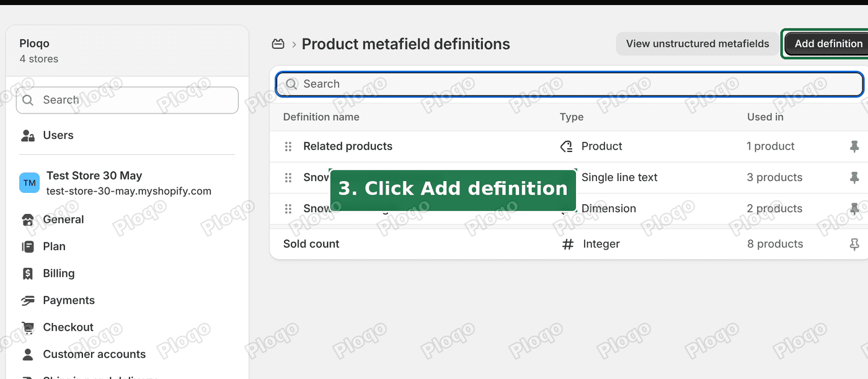Viewport: 868px width, 379px height.
Task: Click the '4 stores' label
Action: (39, 59)
